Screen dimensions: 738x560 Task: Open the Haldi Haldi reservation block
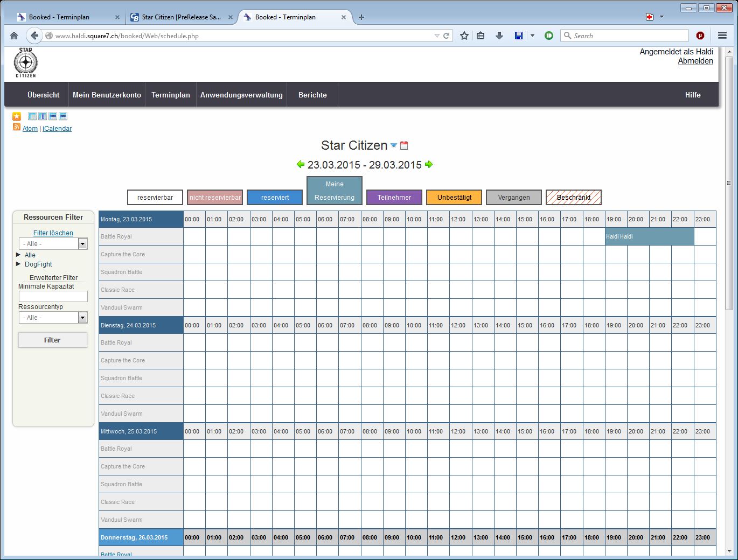[x=650, y=236]
